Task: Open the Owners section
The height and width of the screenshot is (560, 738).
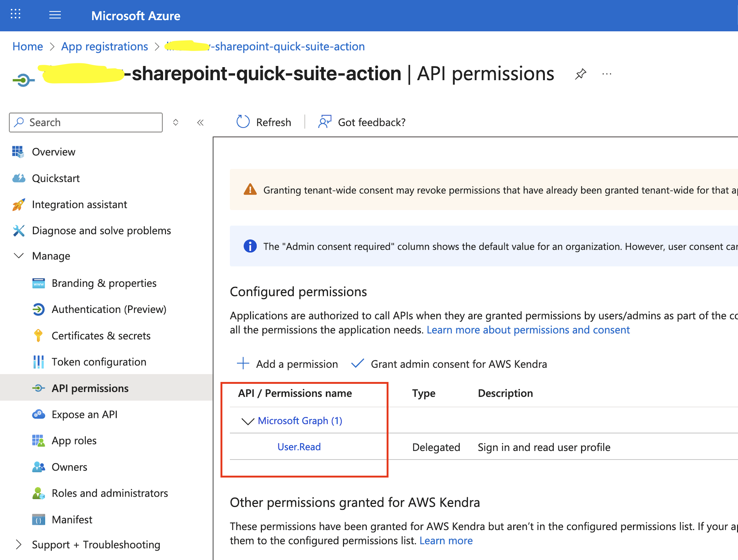Action: (x=69, y=467)
